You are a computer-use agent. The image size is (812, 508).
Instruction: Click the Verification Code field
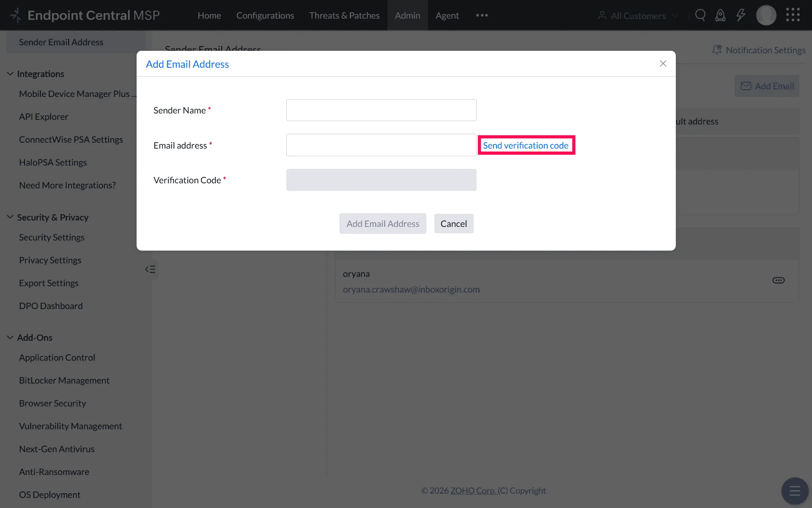point(381,180)
